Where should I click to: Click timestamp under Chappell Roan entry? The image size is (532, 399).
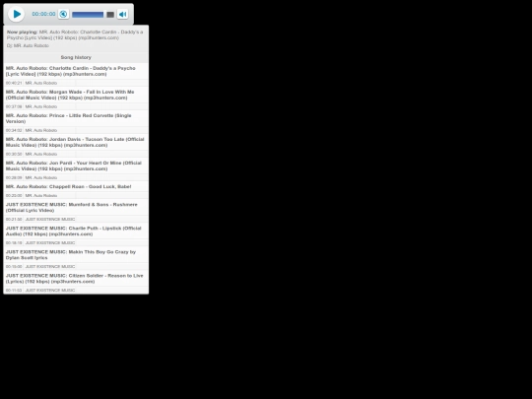pos(14,196)
